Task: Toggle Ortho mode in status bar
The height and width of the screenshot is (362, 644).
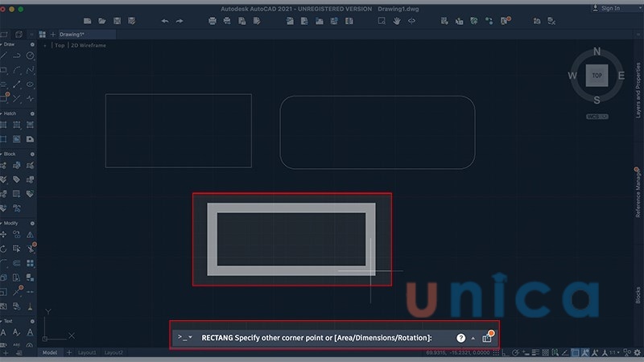Action: 506,352
